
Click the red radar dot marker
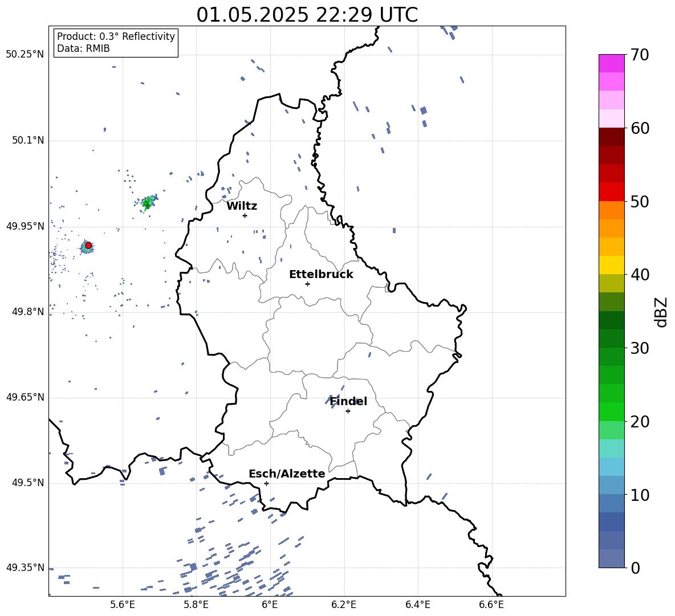click(x=88, y=246)
